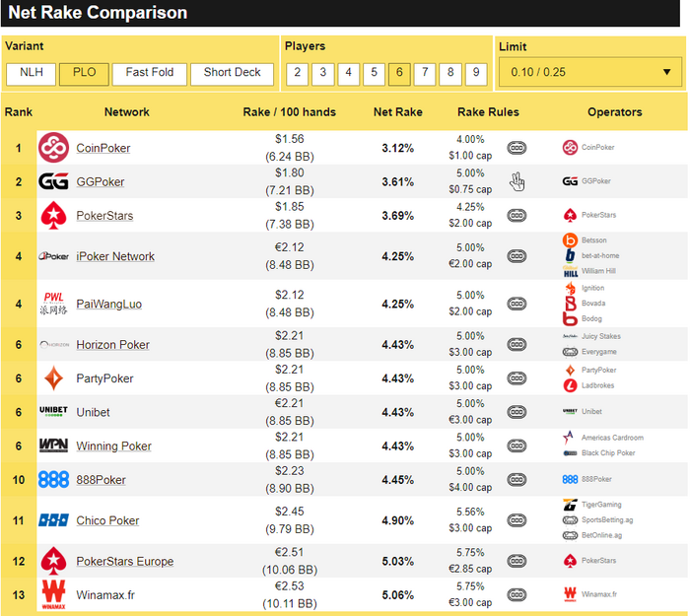Click PokerStars 4.25% rake rules icon
Screen dimensions: 690x616
click(517, 216)
